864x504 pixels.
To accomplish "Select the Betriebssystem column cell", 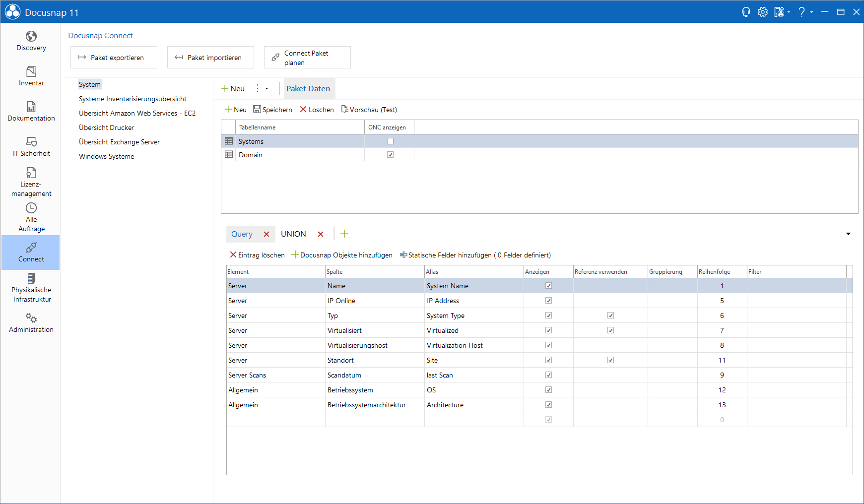I will point(375,390).
